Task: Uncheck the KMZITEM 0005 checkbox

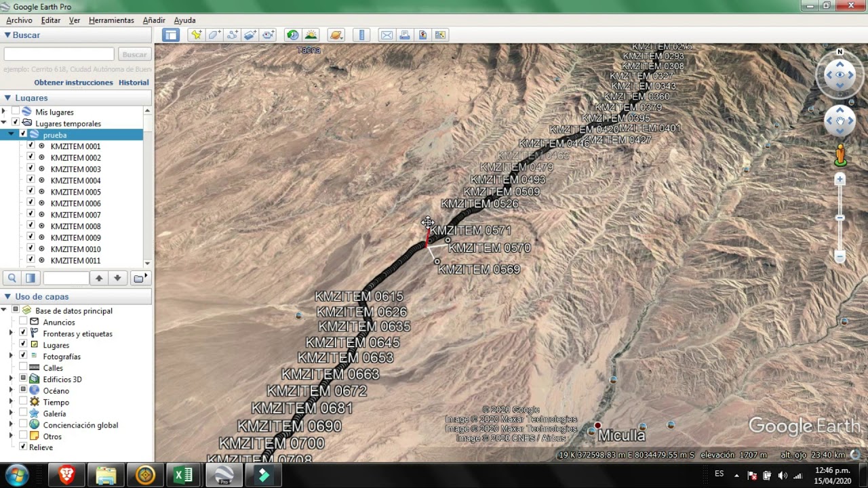Action: 31,192
